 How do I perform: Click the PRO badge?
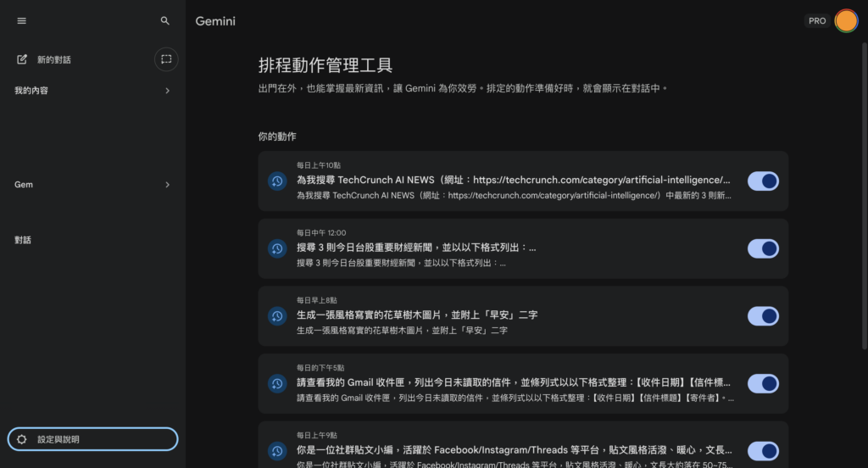pos(817,21)
